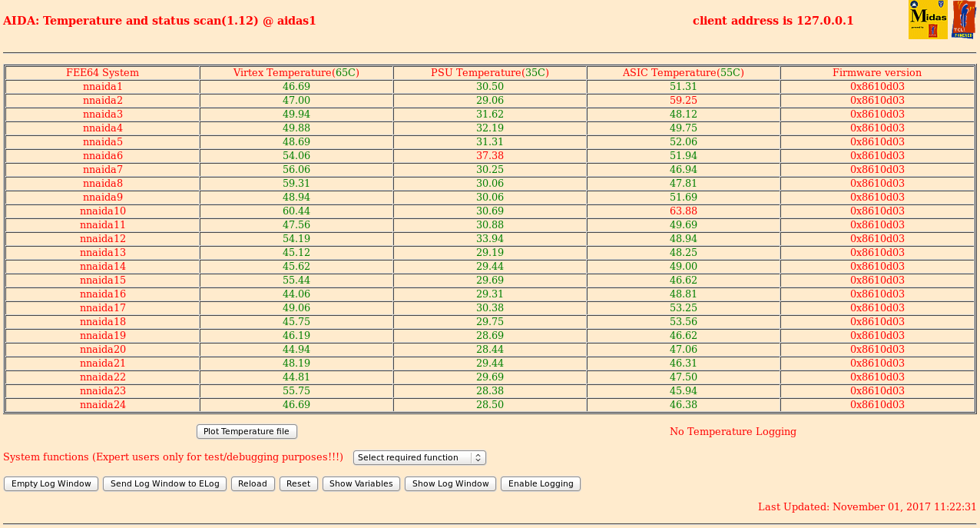
Task: Open the Select required function dropdown
Action: [419, 457]
